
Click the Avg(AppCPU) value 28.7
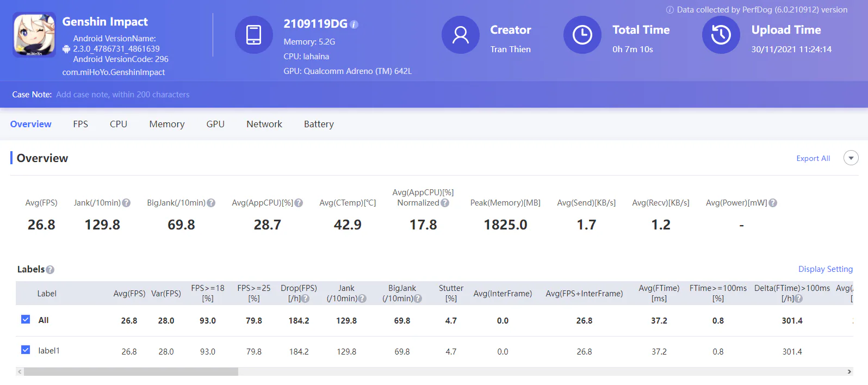(x=268, y=225)
